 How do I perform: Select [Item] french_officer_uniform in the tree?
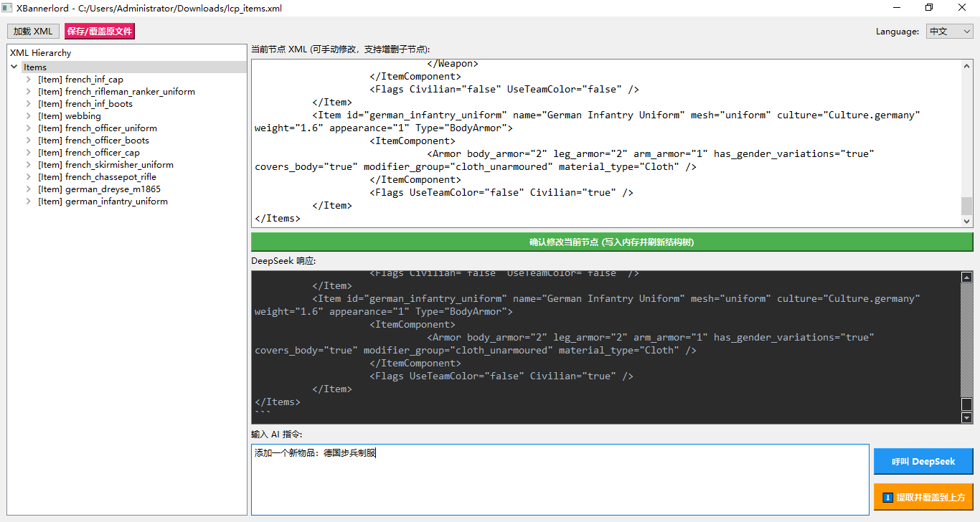98,128
